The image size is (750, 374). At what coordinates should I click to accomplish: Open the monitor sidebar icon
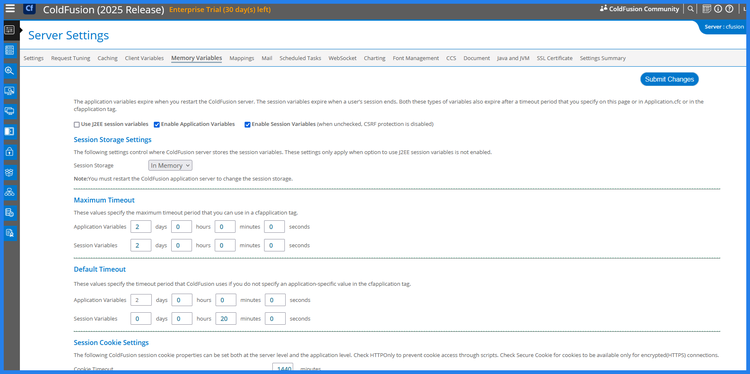(x=10, y=91)
